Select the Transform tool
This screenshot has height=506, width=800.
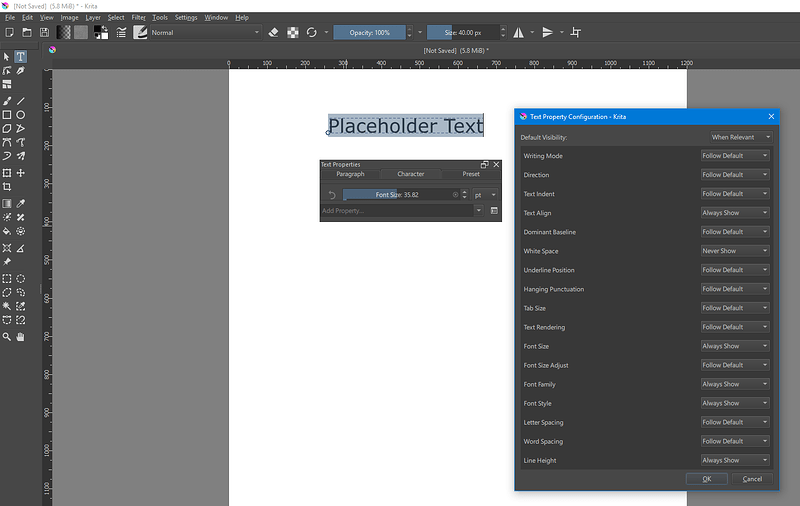coord(7,173)
